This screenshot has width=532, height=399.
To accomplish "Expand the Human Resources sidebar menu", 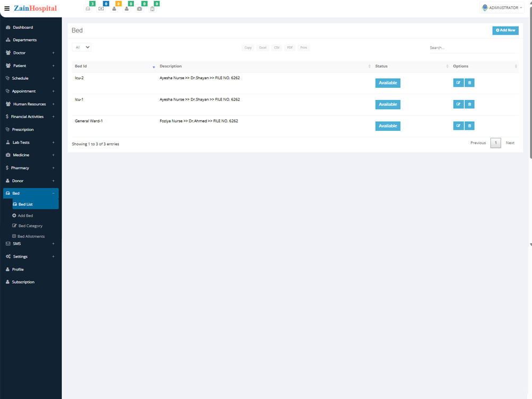I will (x=30, y=104).
